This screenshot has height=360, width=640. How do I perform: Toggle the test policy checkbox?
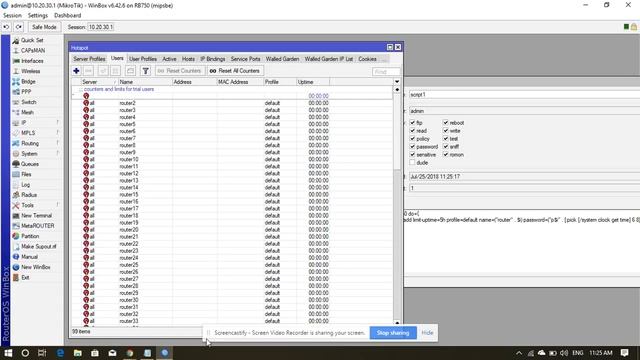click(446, 139)
